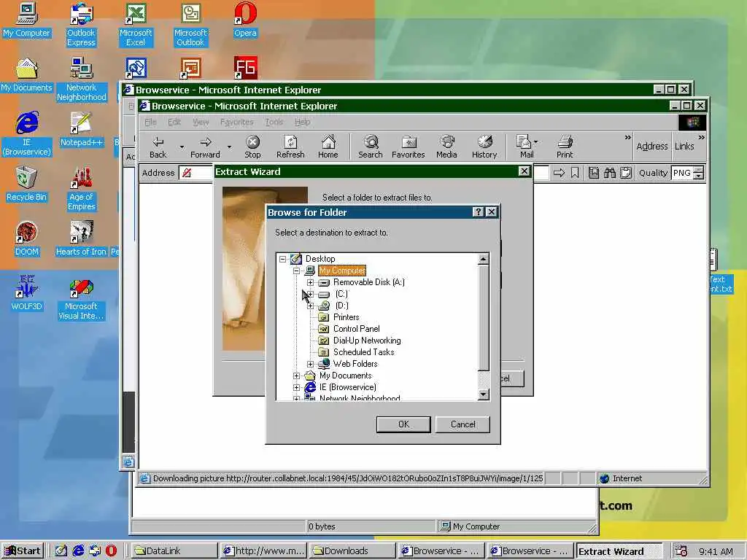The width and height of the screenshot is (747, 560).
Task: Select Scheduled Tasks in tree
Action: pyautogui.click(x=363, y=352)
